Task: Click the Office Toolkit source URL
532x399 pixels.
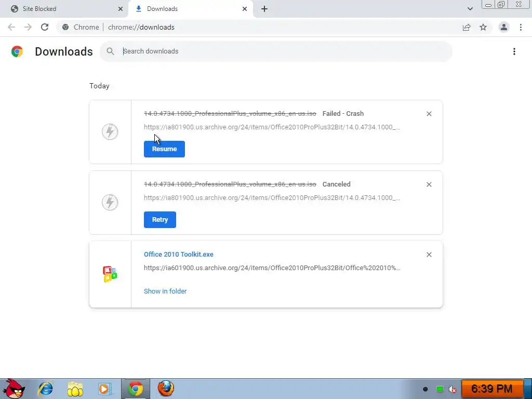Action: click(x=272, y=268)
